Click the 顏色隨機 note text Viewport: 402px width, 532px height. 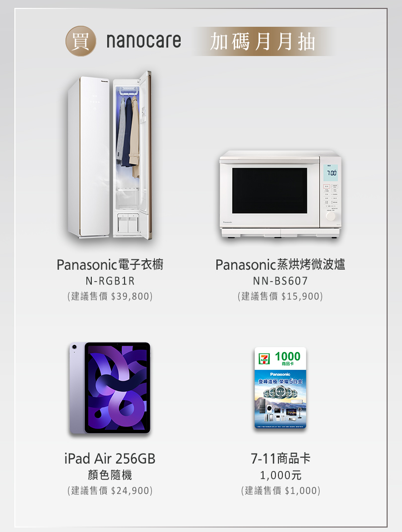pos(110,474)
